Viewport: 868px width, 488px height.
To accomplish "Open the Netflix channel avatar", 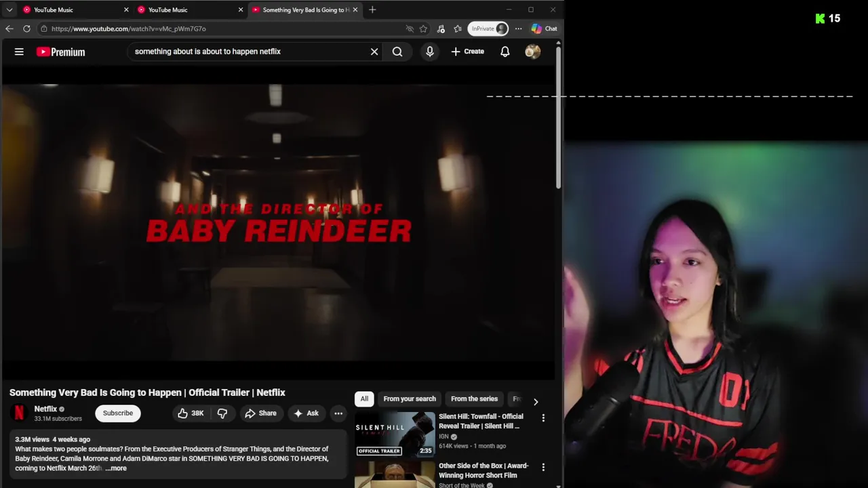I will (19, 413).
